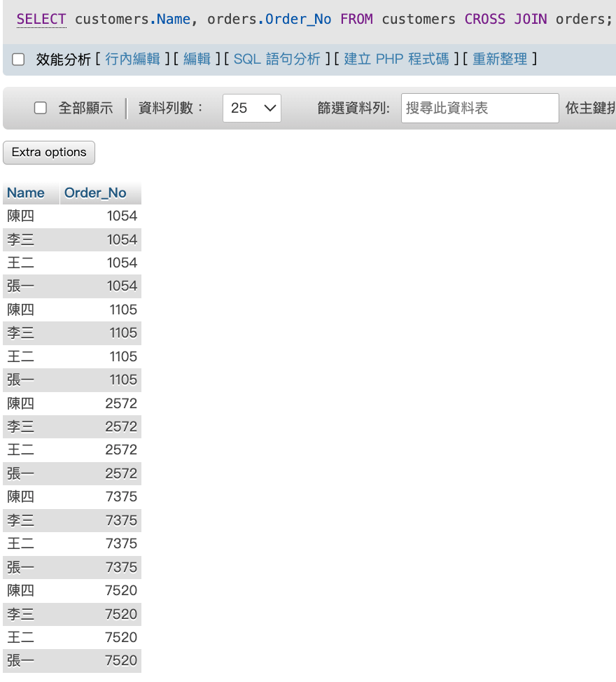The width and height of the screenshot is (616, 682).
Task: Select the 王二 cell in 1054 group
Action: tap(21, 263)
